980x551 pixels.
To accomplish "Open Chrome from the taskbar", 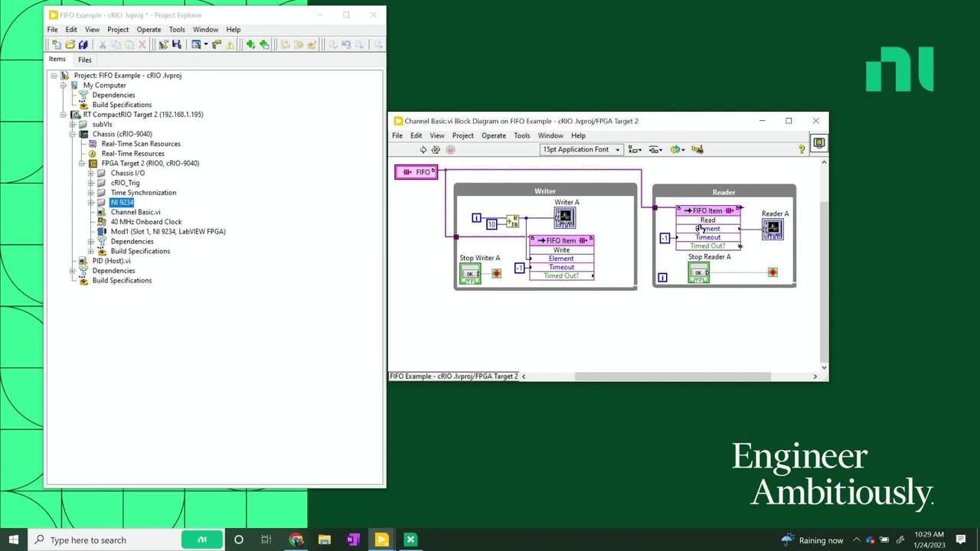I will (x=296, y=540).
